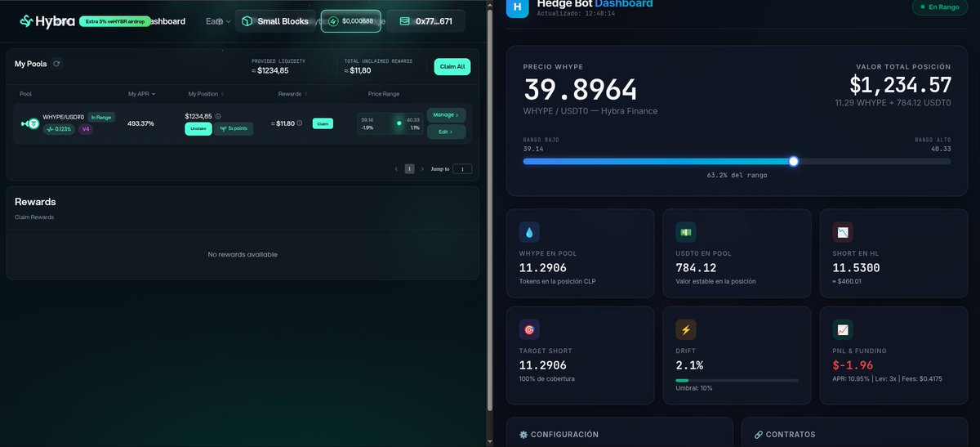Click the No rewards available message
980x447 pixels.
(x=243, y=255)
